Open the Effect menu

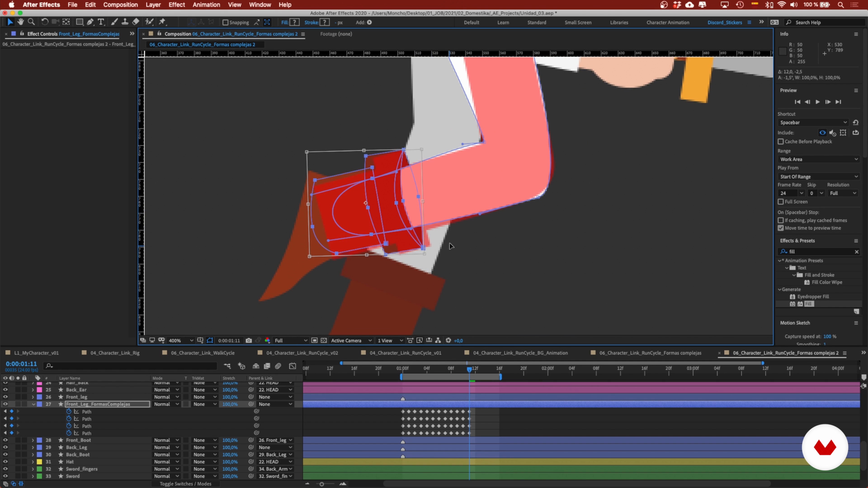pyautogui.click(x=177, y=5)
